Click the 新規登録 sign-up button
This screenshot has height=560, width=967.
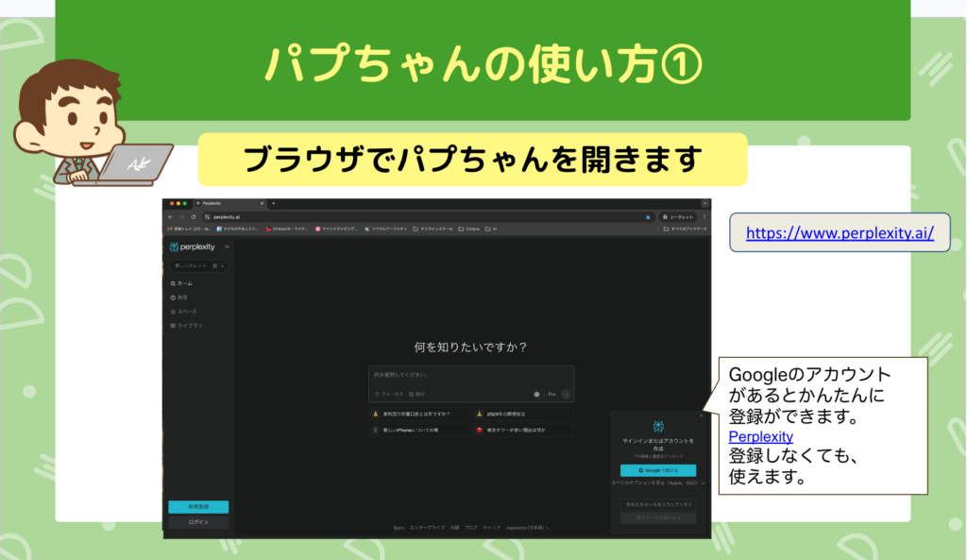[x=198, y=506]
